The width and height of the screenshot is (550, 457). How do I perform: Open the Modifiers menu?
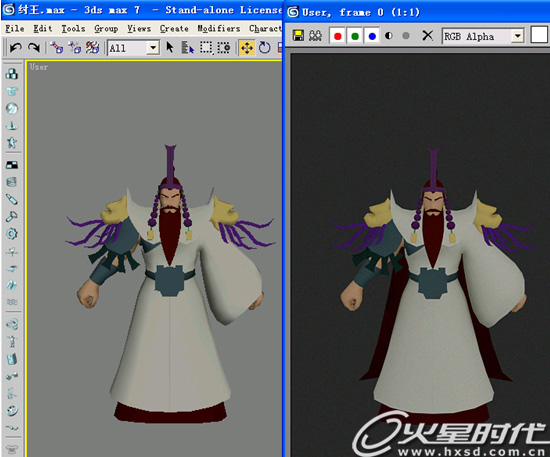pyautogui.click(x=219, y=28)
